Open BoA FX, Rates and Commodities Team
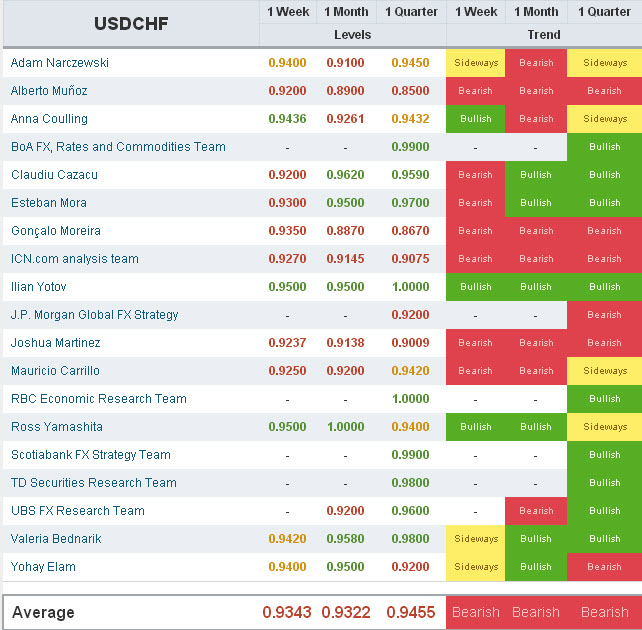The image size is (642, 630). 118,147
